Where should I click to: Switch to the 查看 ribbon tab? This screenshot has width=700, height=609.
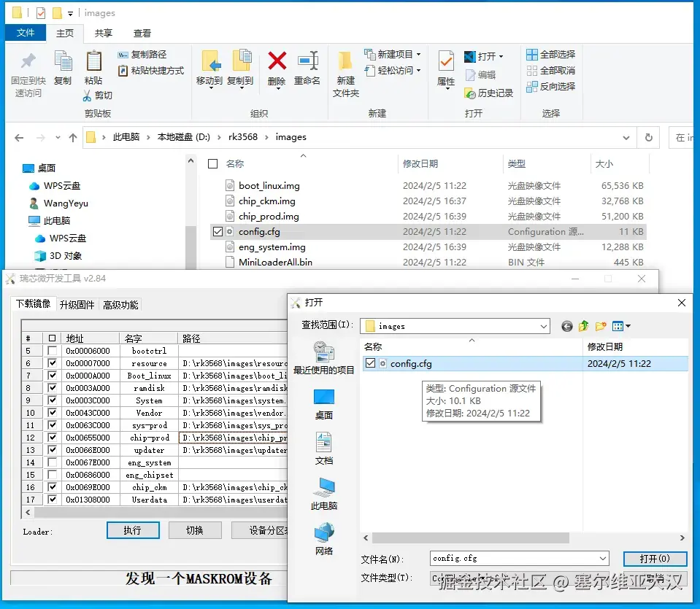[x=142, y=32]
